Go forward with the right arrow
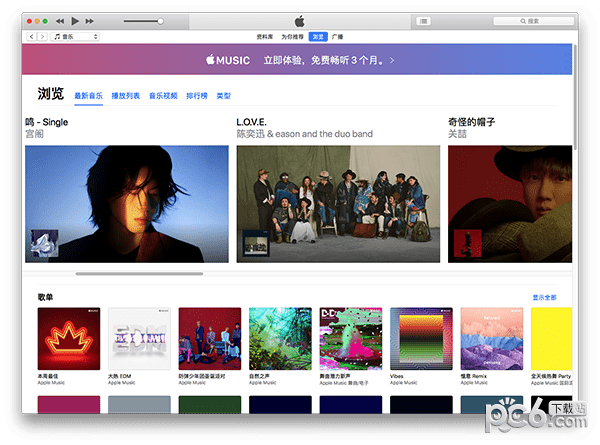 coord(42,37)
